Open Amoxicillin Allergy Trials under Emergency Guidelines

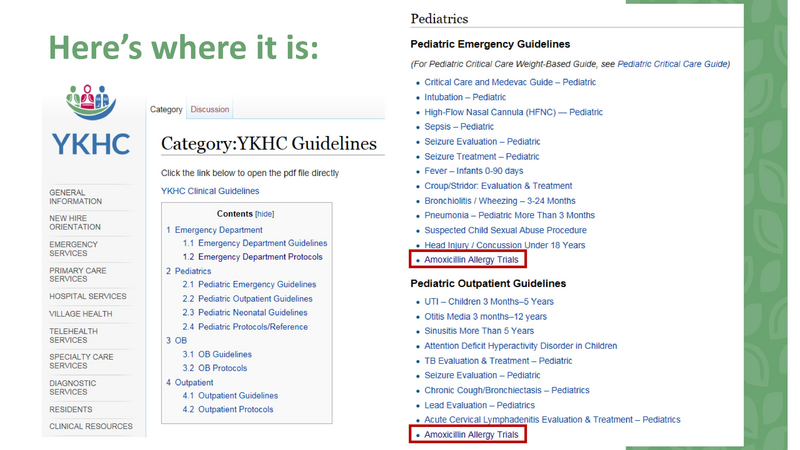click(470, 260)
